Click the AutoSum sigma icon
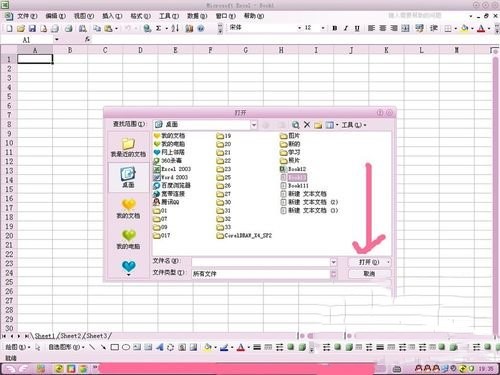The image size is (500, 375). [159, 29]
